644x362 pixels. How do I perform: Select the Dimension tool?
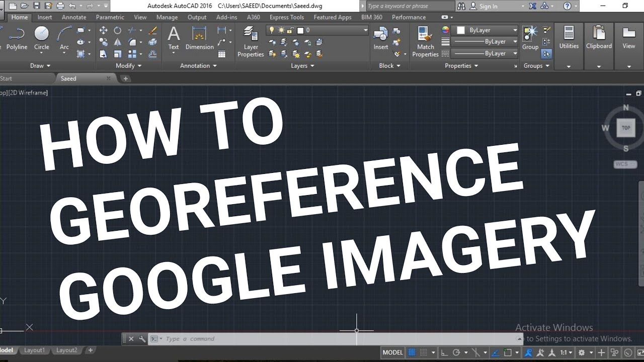tap(200, 39)
